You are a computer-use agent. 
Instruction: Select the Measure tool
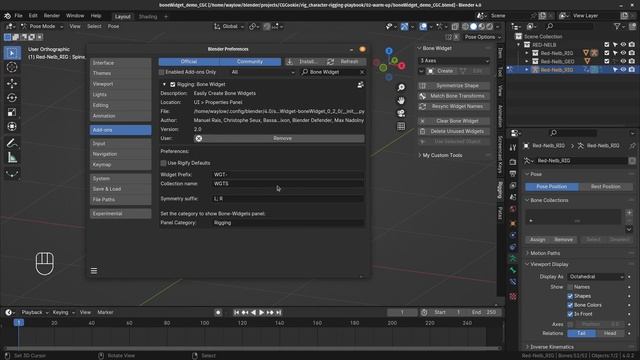point(12,157)
